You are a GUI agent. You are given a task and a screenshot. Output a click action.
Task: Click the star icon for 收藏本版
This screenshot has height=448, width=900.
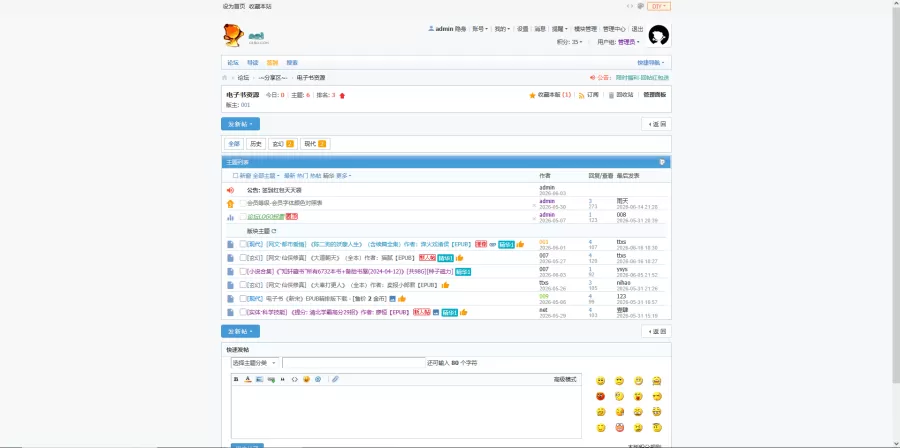(x=532, y=95)
